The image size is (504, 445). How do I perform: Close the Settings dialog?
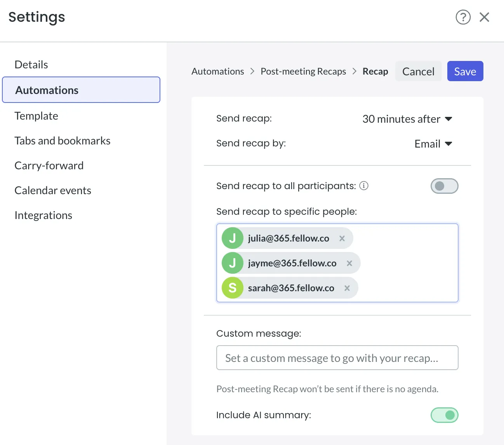[484, 17]
